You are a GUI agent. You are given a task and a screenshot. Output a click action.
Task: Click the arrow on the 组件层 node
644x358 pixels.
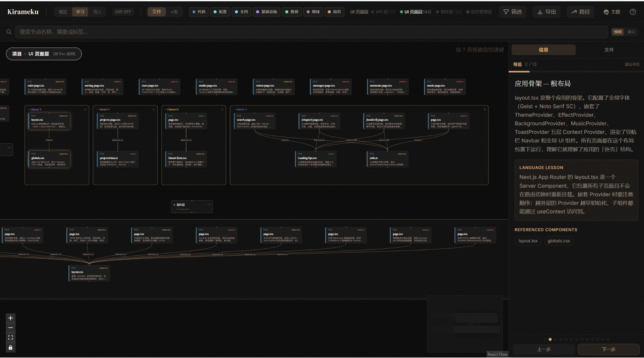[x=209, y=204]
